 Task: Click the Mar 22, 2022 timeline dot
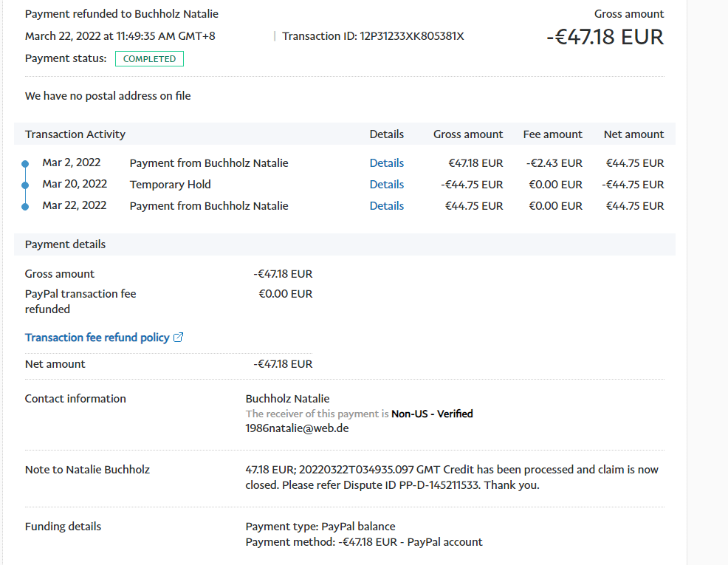(25, 207)
